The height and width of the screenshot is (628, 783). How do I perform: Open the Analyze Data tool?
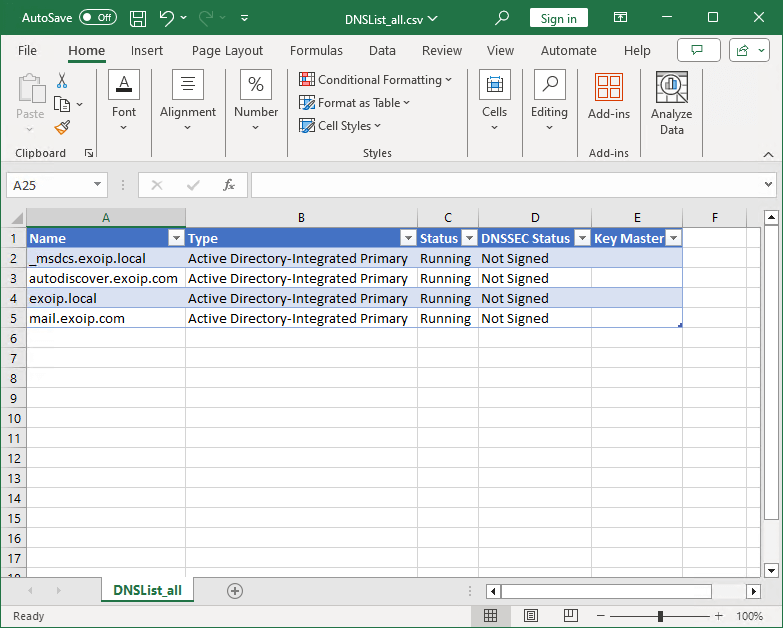tap(671, 104)
